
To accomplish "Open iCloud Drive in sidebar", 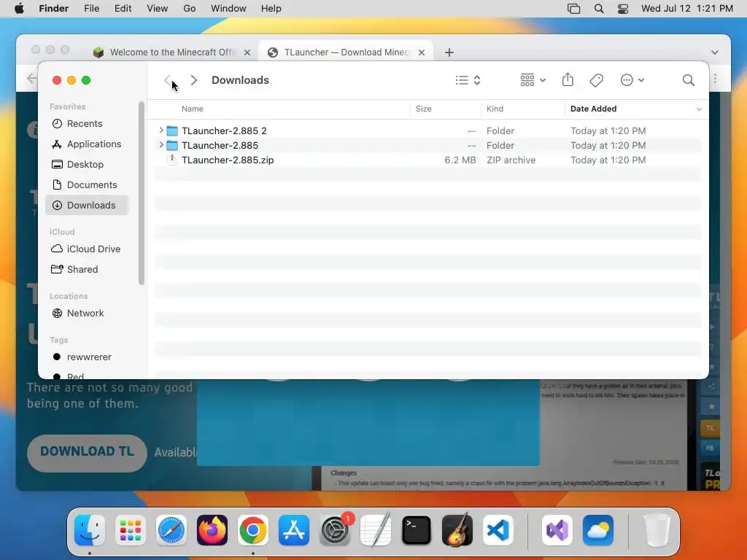I will click(88, 249).
